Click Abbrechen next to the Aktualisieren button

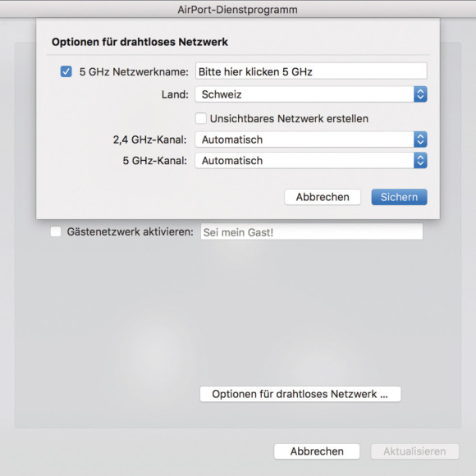pos(317,451)
